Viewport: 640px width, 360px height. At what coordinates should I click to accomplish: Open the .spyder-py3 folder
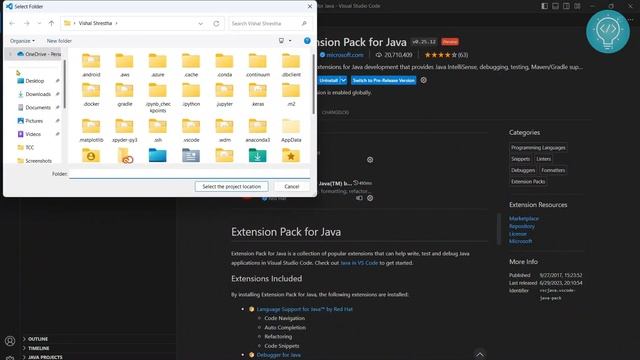pyautogui.click(x=124, y=131)
